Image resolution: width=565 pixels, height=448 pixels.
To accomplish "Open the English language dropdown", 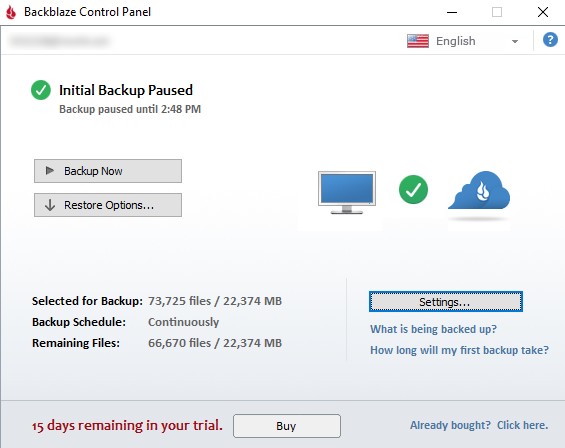I will (x=463, y=41).
